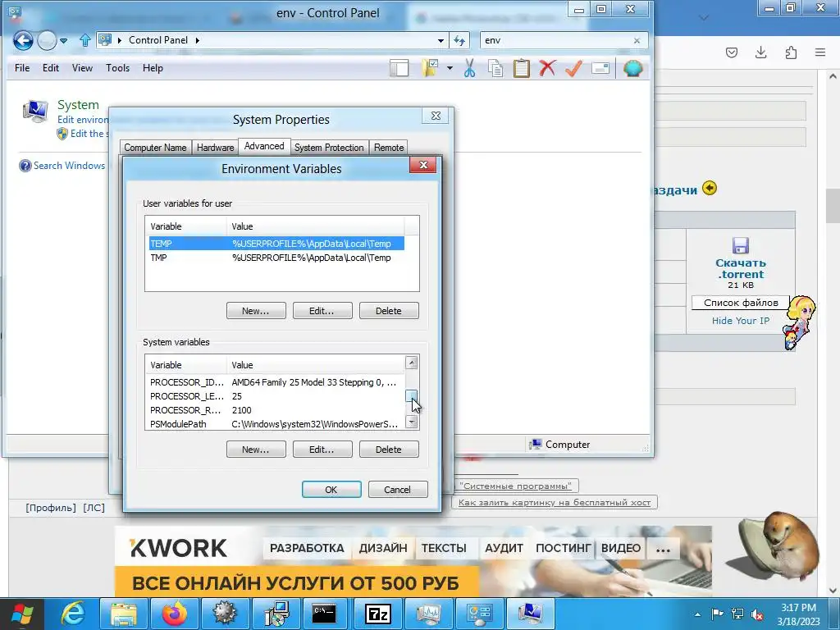Click breadcrumb arrow after Control Panel
The height and width of the screenshot is (630, 840).
coord(197,40)
